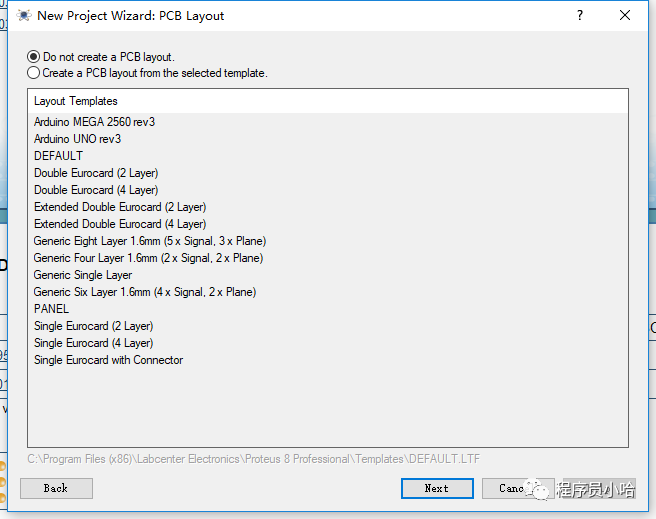Screen dimensions: 656x519
Task: Select Arduino UNO rev3 template
Action: tap(77, 139)
